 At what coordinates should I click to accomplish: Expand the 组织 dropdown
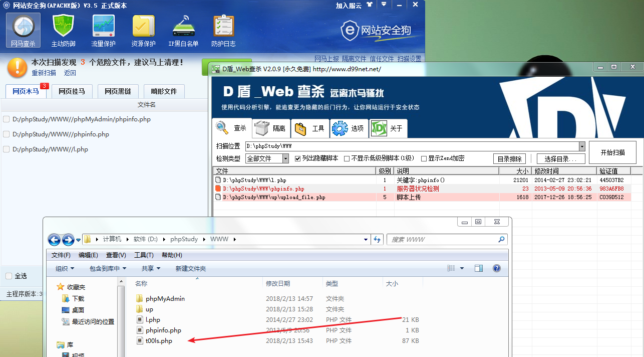65,269
